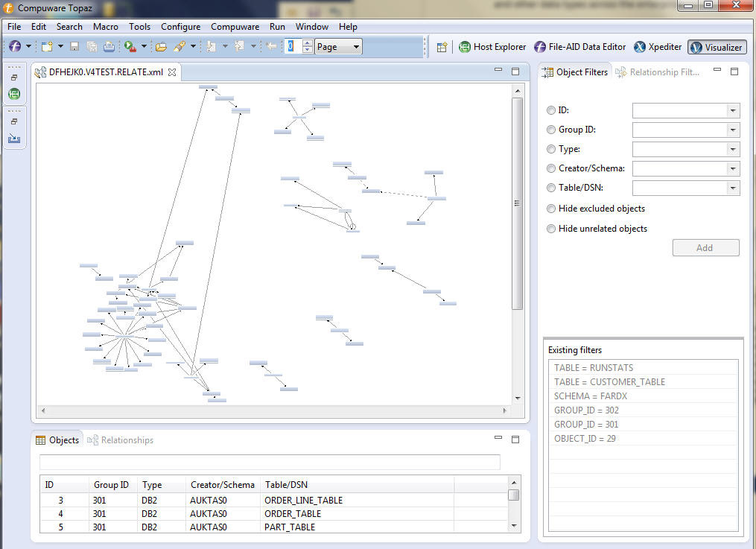Select the Table/DSN filter radio button

tap(550, 188)
